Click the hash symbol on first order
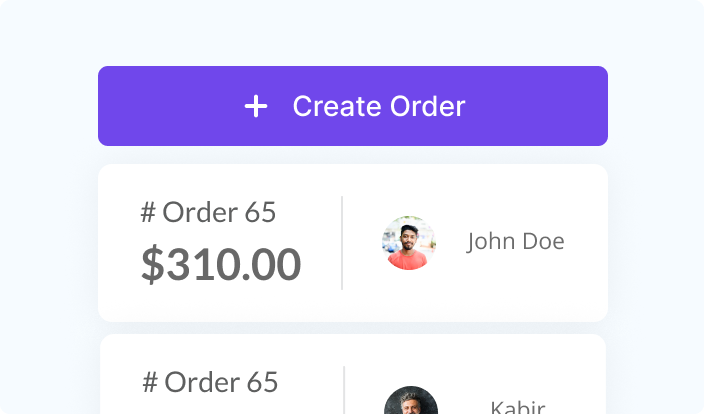704x414 pixels. coord(148,212)
